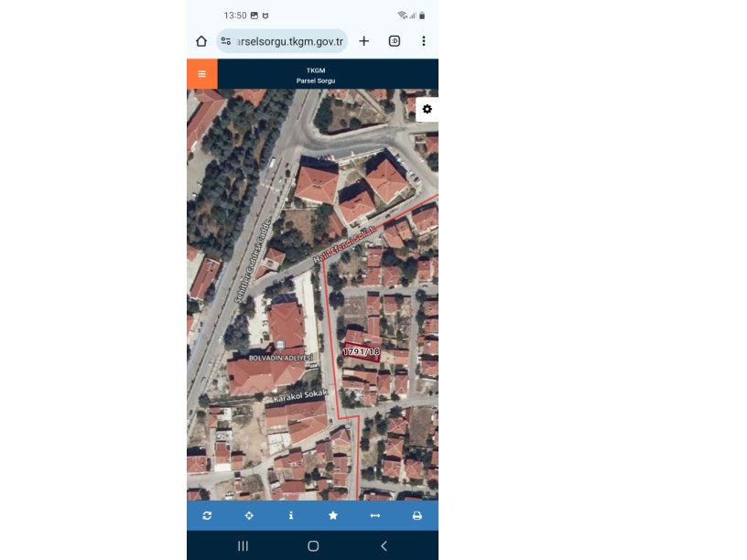The height and width of the screenshot is (560, 747).
Task: Tap the star favorites icon
Action: 333,515
